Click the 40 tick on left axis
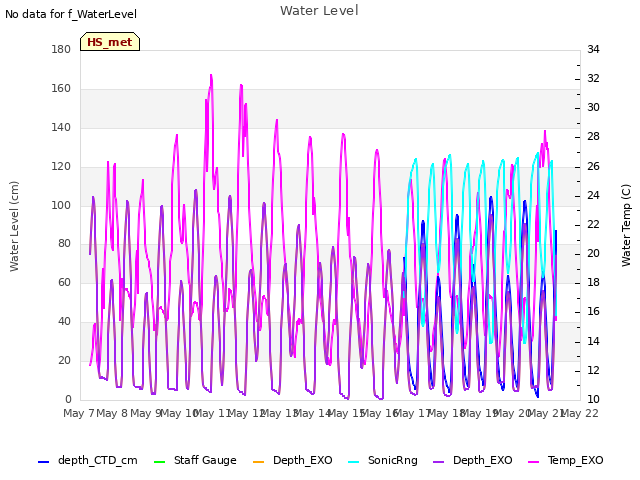 point(64,322)
